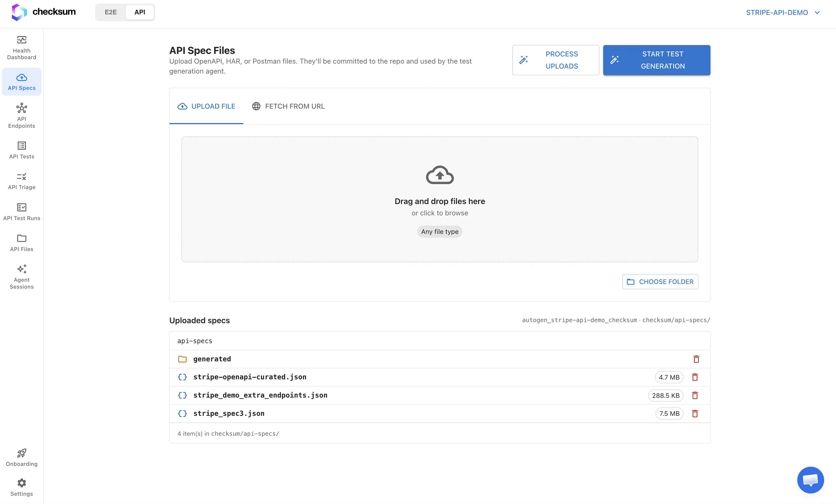The image size is (836, 504).
Task: Open the Health Dashboard sidebar item
Action: pyautogui.click(x=22, y=48)
